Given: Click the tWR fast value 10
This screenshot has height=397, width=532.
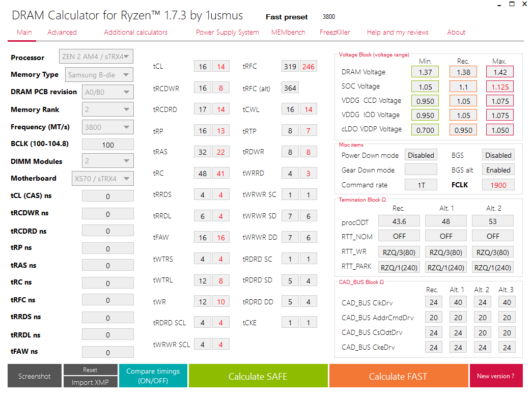Looking at the screenshot, I should (x=221, y=301).
